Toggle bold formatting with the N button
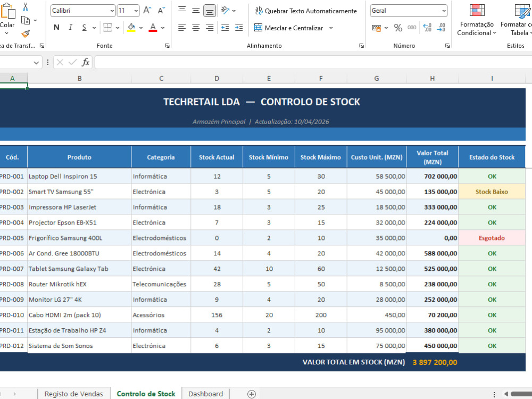Image resolution: width=532 pixels, height=399 pixels. click(57, 28)
